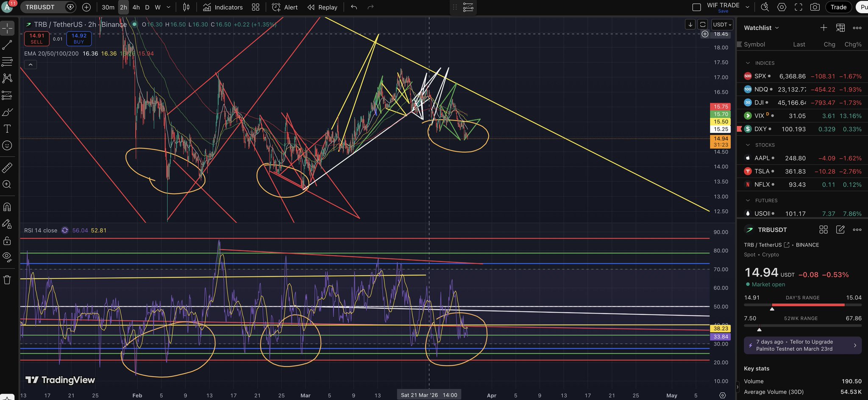Open the indicator templates grid icon
This screenshot has height=400, width=868.
(256, 7)
